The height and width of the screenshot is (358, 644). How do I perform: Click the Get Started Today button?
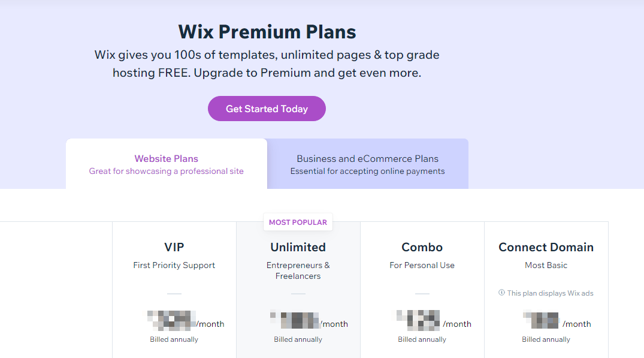tap(267, 109)
